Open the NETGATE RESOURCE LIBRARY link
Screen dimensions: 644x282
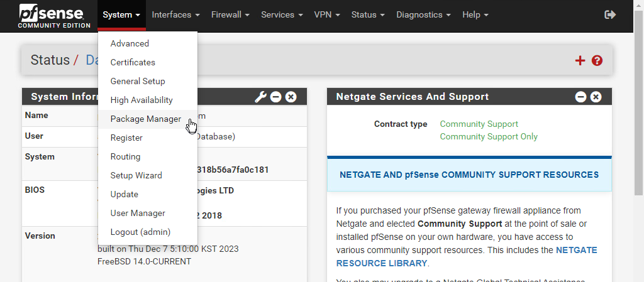pyautogui.click(x=467, y=257)
